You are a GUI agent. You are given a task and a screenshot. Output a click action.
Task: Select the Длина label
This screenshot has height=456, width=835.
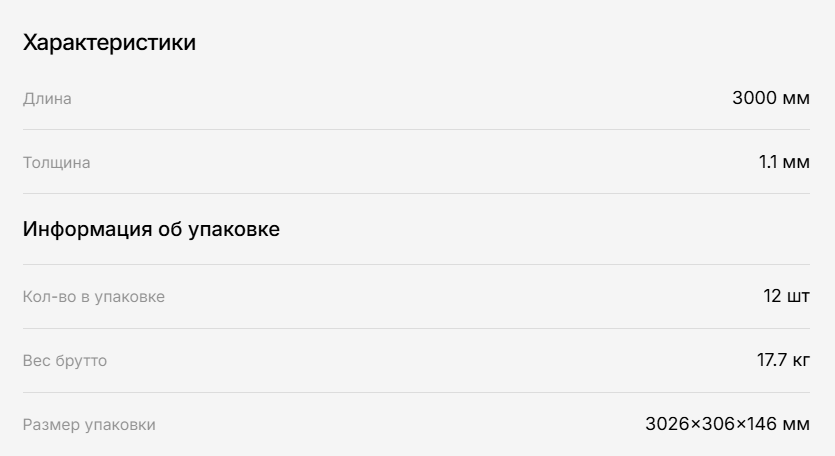tap(47, 99)
